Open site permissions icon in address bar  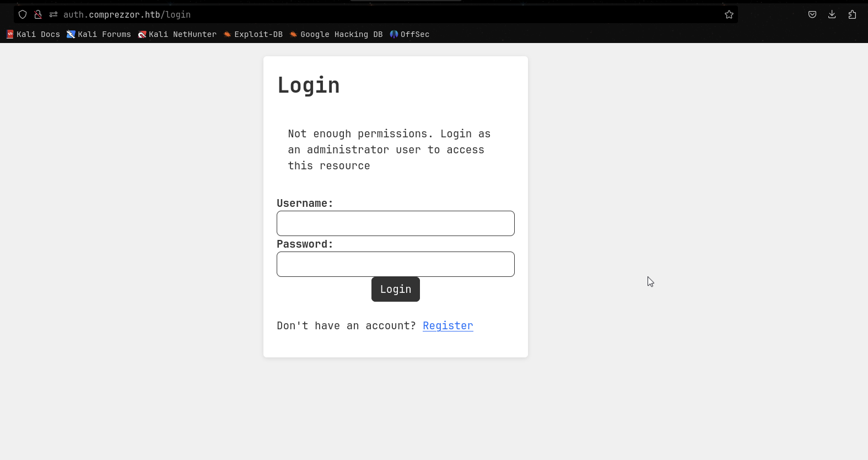[x=53, y=15]
